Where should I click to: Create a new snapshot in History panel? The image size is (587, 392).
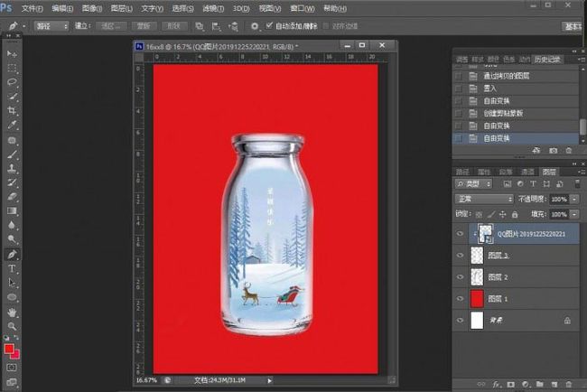(553, 151)
